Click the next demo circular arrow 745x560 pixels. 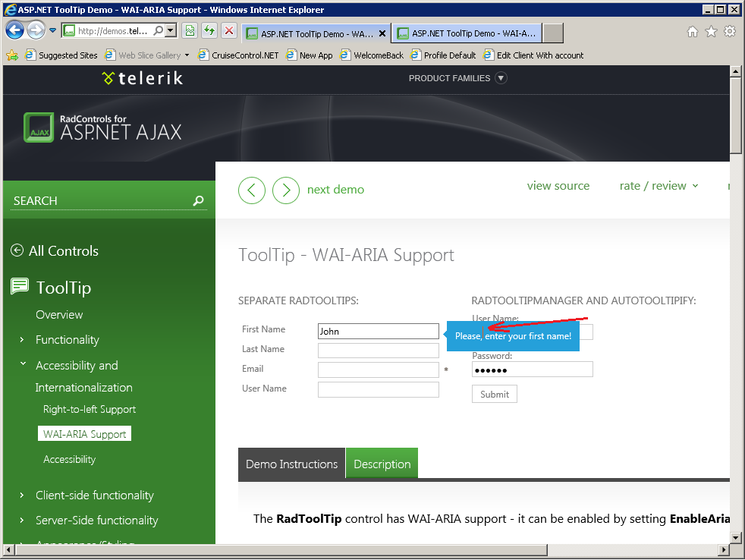286,190
